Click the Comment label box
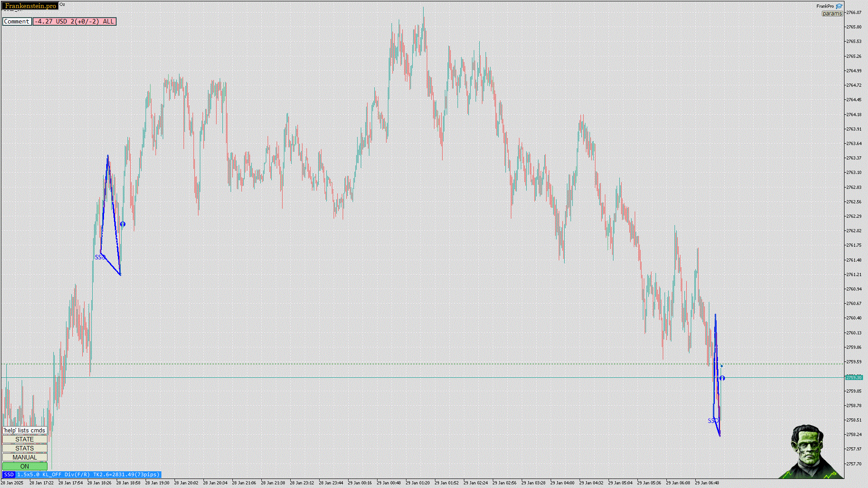868x488 pixels. coord(17,21)
